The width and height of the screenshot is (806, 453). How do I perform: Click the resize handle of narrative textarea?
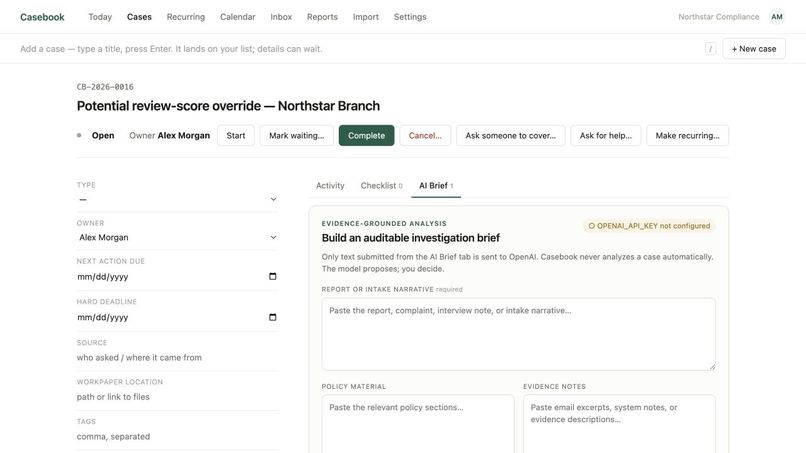(x=712, y=367)
